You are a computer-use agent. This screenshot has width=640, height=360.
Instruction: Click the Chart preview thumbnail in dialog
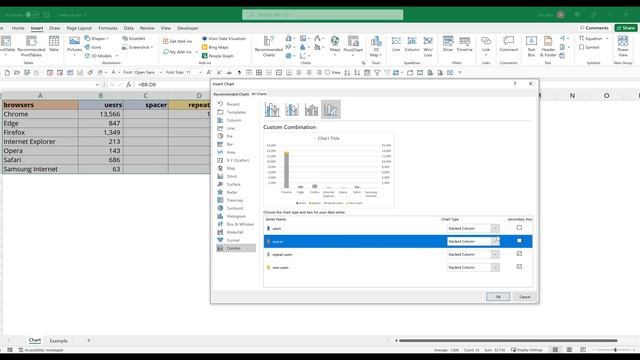(x=329, y=170)
